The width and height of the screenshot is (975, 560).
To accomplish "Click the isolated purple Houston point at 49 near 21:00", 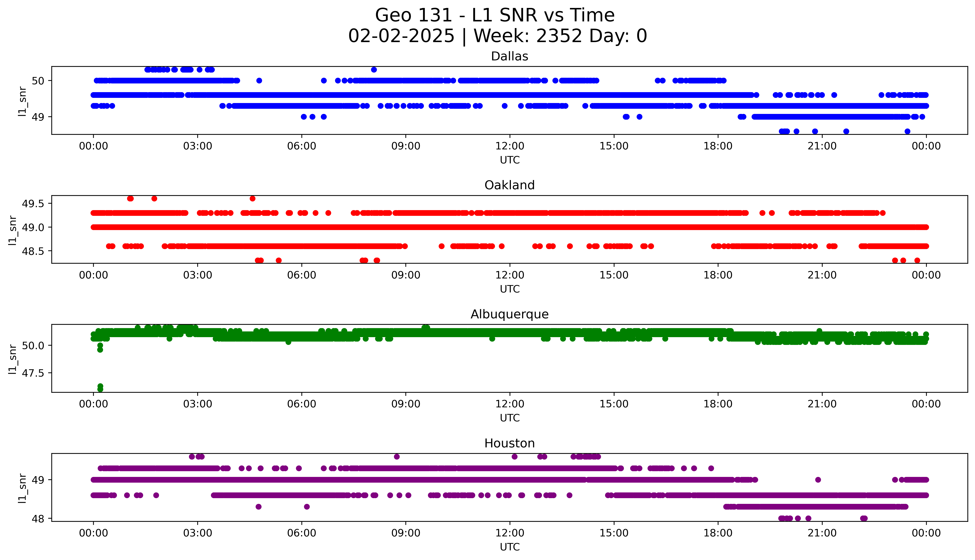I will [818, 480].
